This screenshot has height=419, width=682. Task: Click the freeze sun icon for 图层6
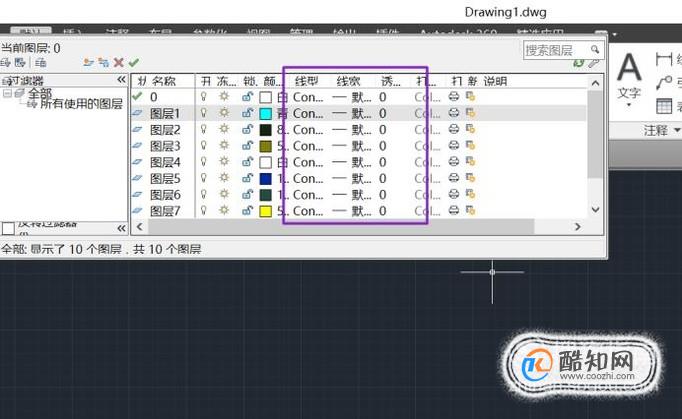pos(224,194)
